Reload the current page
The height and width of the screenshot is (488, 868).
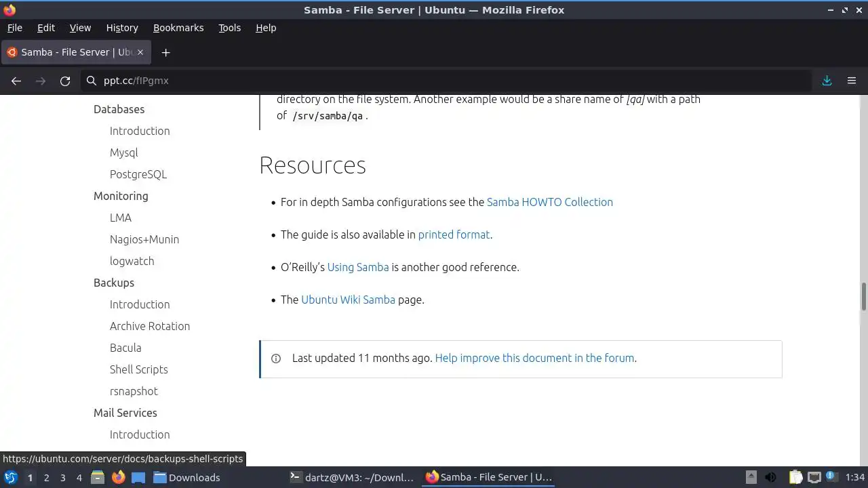pyautogui.click(x=65, y=81)
